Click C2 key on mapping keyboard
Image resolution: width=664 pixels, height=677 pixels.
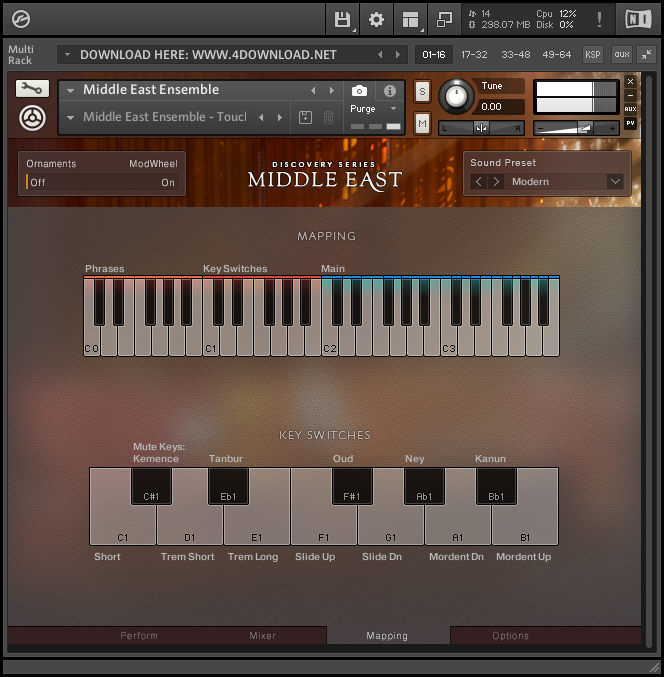pyautogui.click(x=329, y=341)
